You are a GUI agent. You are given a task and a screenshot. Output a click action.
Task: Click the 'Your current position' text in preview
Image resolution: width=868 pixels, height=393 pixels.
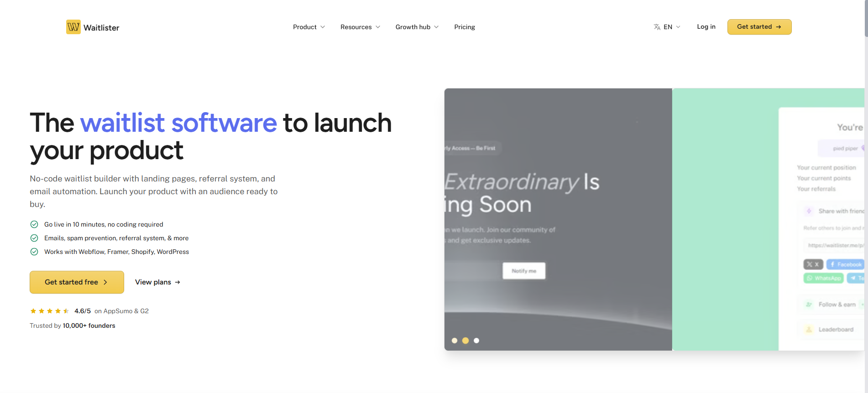(x=826, y=168)
